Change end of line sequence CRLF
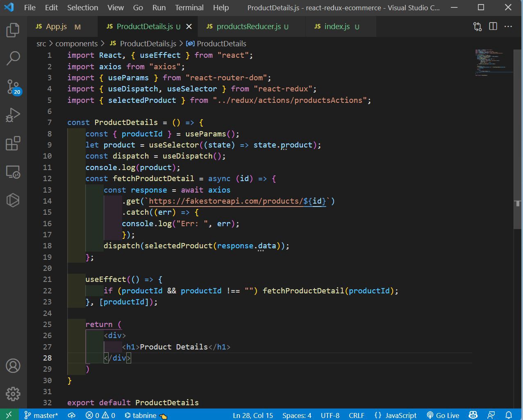Screen dimensions: 523x420 pos(357,415)
